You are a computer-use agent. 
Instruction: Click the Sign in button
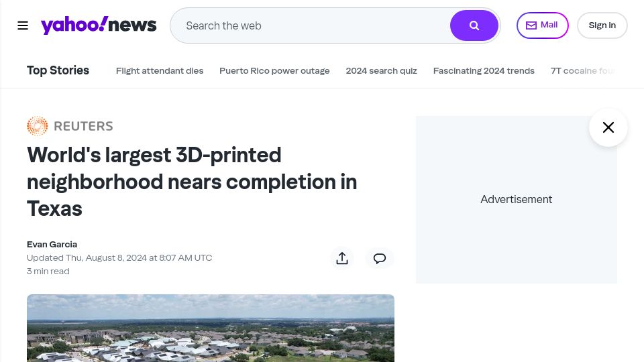coord(602,25)
